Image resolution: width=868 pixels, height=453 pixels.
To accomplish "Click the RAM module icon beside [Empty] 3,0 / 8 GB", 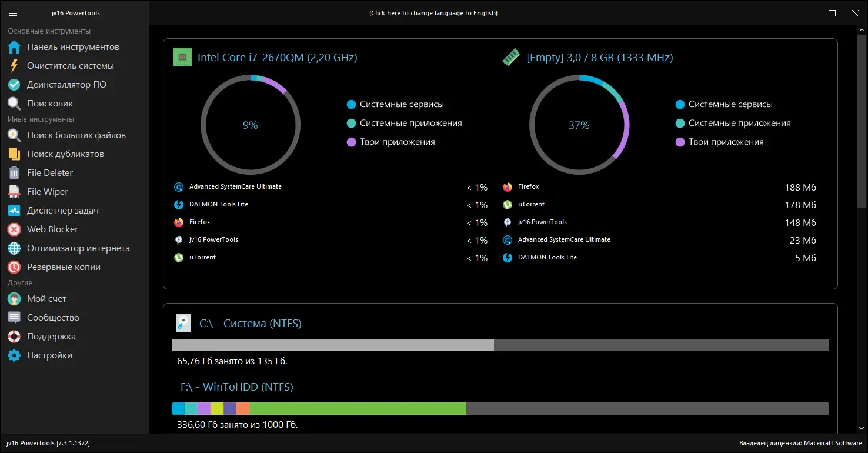I will pyautogui.click(x=510, y=58).
